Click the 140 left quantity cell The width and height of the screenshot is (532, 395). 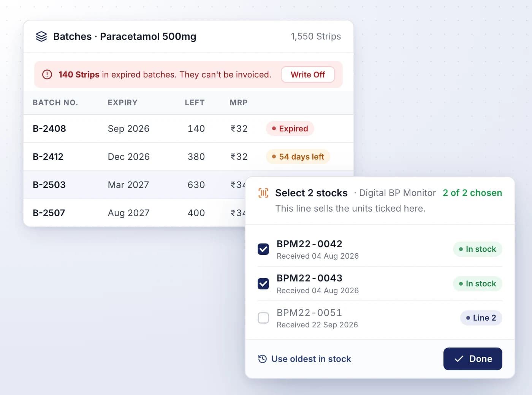(x=196, y=129)
